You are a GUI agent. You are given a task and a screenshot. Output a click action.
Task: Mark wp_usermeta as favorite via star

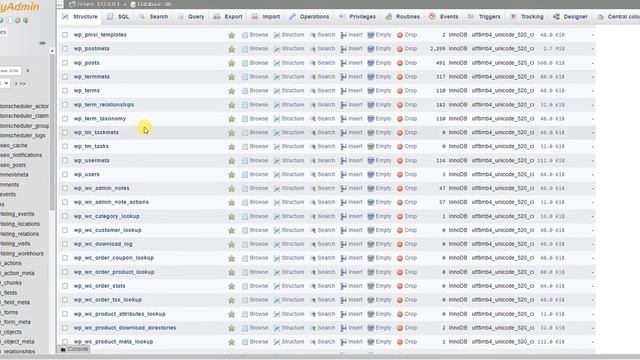pos(231,160)
